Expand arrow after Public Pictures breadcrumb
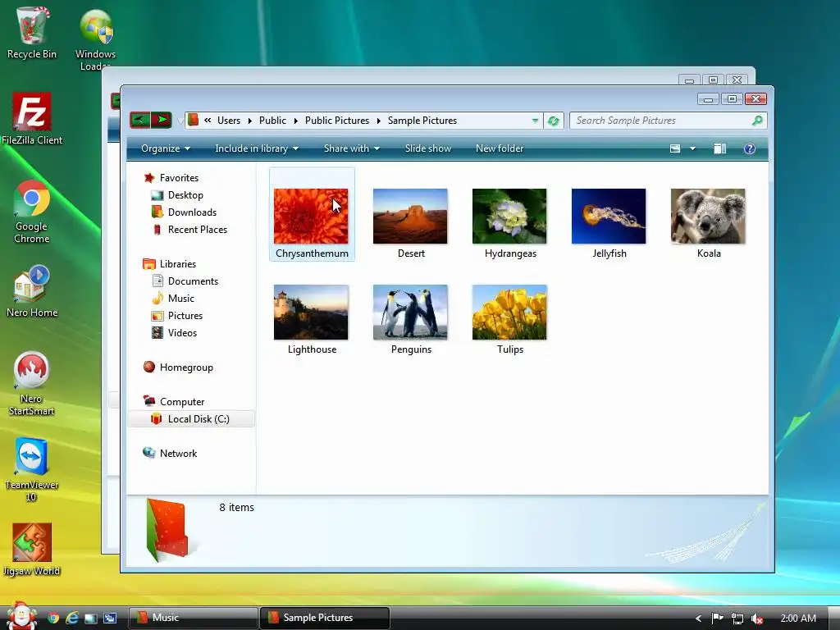The height and width of the screenshot is (630, 840). 378,121
